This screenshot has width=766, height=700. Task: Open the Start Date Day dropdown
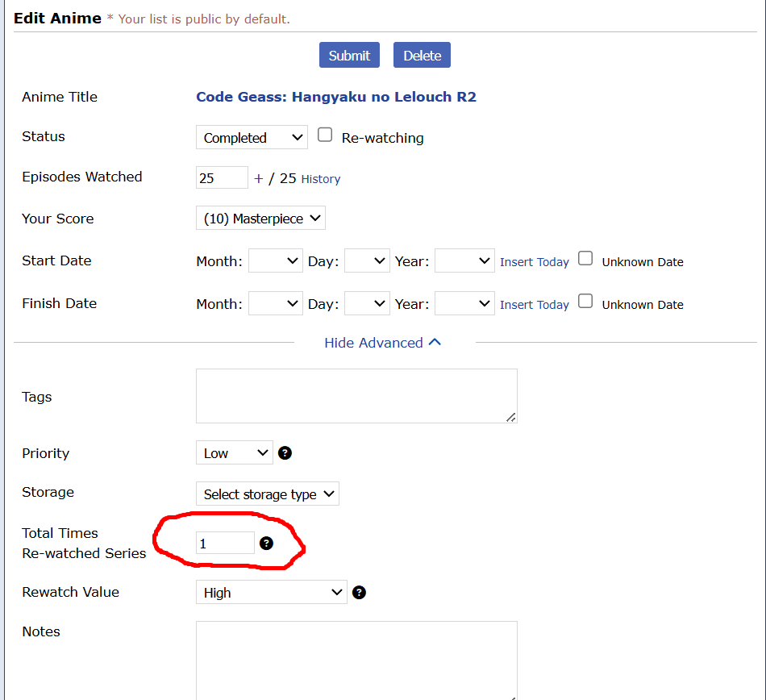point(367,260)
